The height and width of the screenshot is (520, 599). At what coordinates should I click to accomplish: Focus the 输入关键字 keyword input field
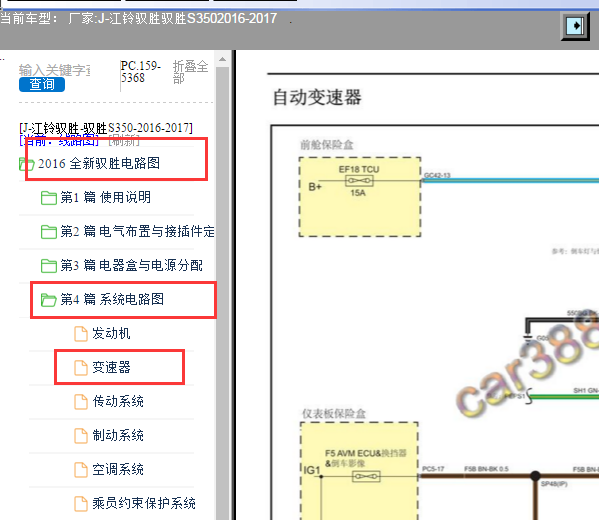point(55,70)
